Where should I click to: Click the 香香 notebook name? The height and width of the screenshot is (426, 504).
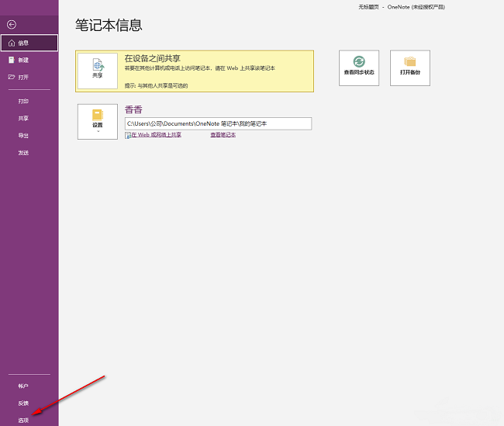[x=133, y=109]
